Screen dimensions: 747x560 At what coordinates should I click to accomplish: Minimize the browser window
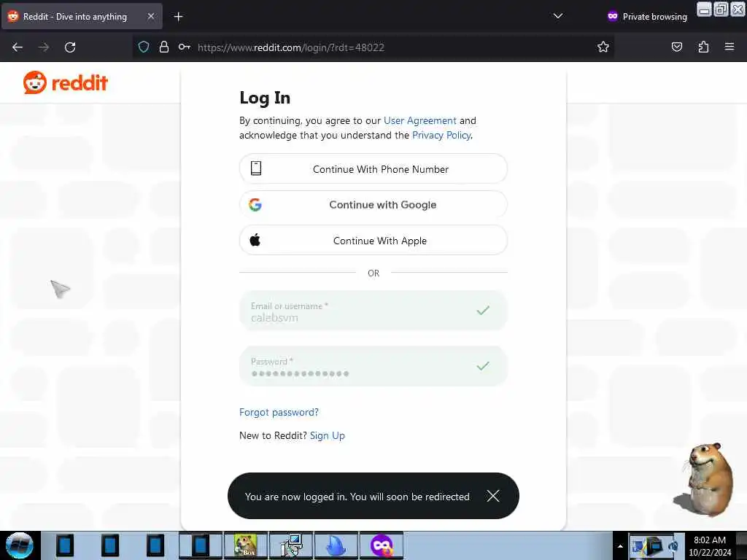click(704, 9)
